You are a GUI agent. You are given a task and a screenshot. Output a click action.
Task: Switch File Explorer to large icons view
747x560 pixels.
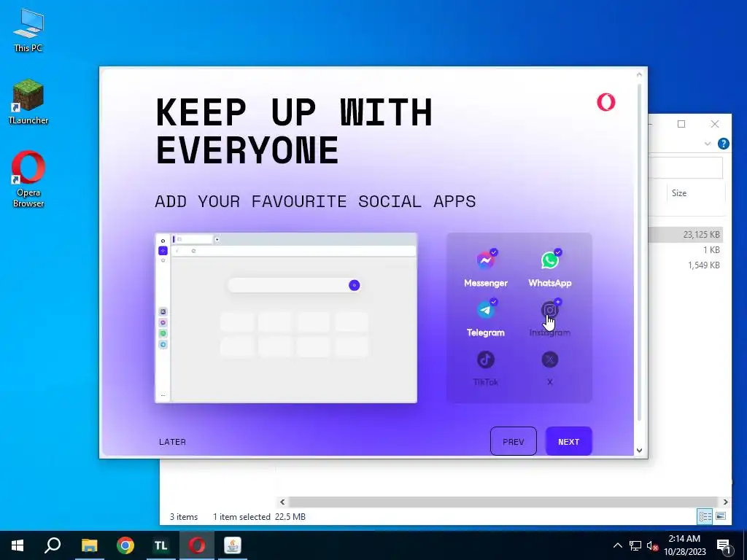pos(721,516)
